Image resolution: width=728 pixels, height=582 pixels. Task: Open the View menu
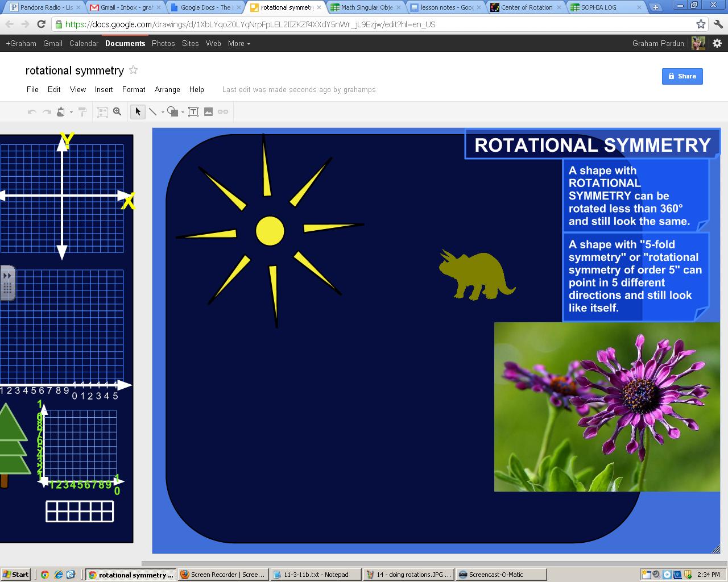pos(78,89)
